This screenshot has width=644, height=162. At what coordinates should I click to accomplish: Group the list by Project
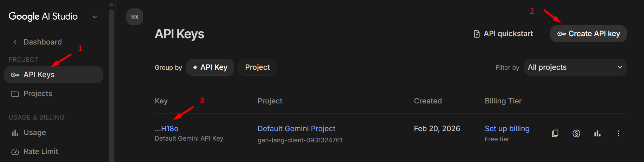click(x=257, y=67)
